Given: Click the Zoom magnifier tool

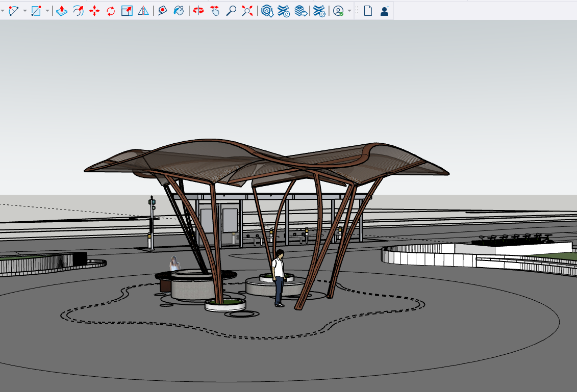Looking at the screenshot, I should pos(231,11).
